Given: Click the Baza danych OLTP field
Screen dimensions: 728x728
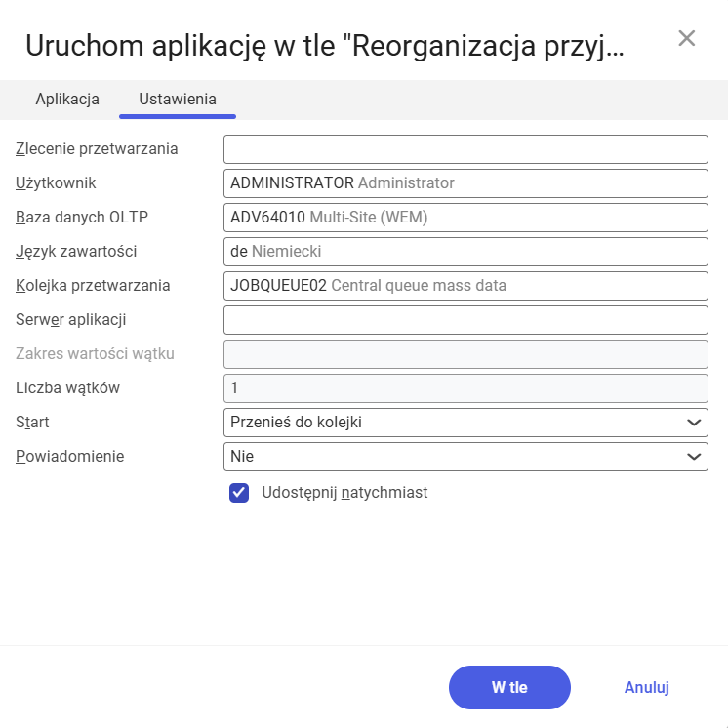Looking at the screenshot, I should coord(465,218).
